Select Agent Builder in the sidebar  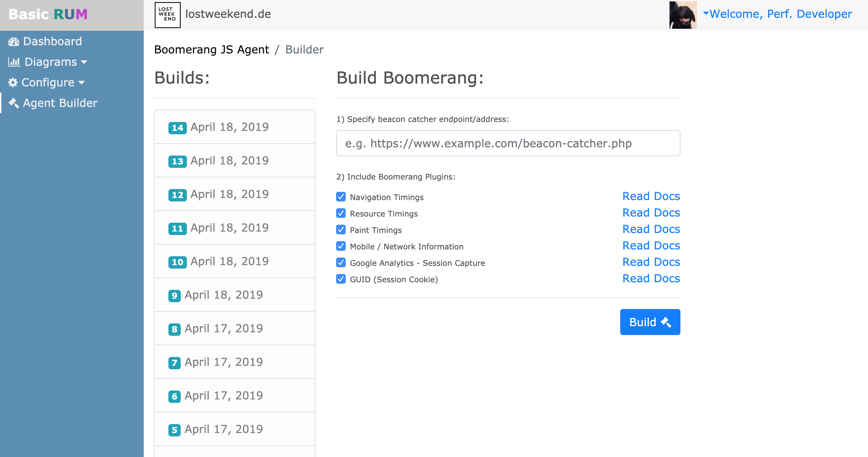(60, 103)
